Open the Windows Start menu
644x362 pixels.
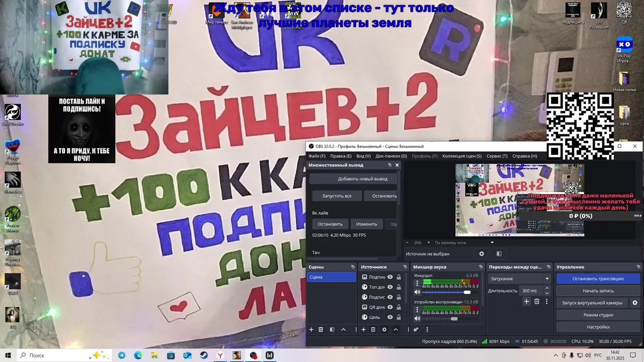(8, 355)
